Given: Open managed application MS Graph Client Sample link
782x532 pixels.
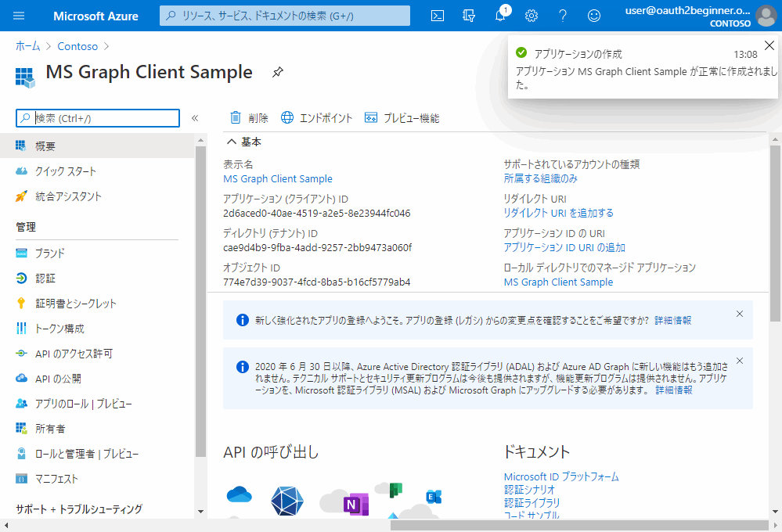Looking at the screenshot, I should (x=559, y=282).
